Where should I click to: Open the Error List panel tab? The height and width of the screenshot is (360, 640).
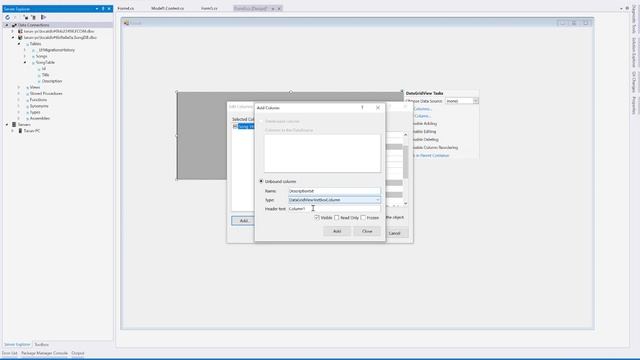coord(9,353)
